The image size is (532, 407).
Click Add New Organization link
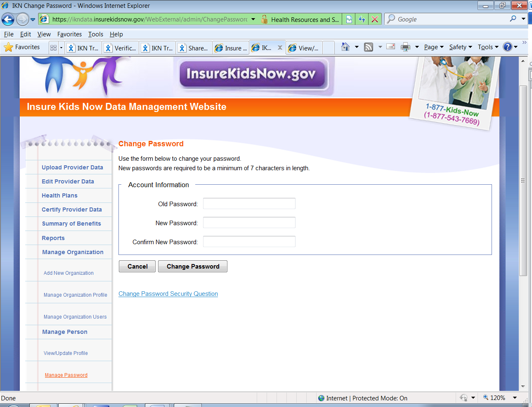(x=69, y=273)
